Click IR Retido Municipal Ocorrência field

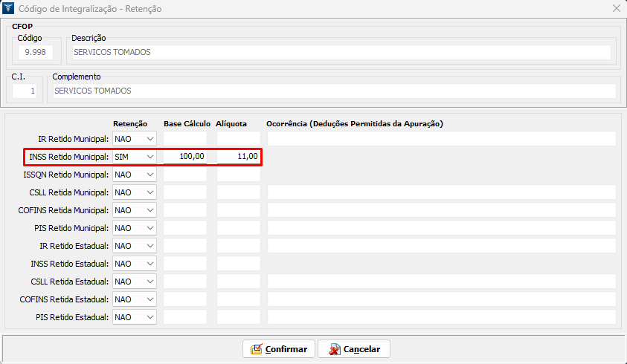441,139
